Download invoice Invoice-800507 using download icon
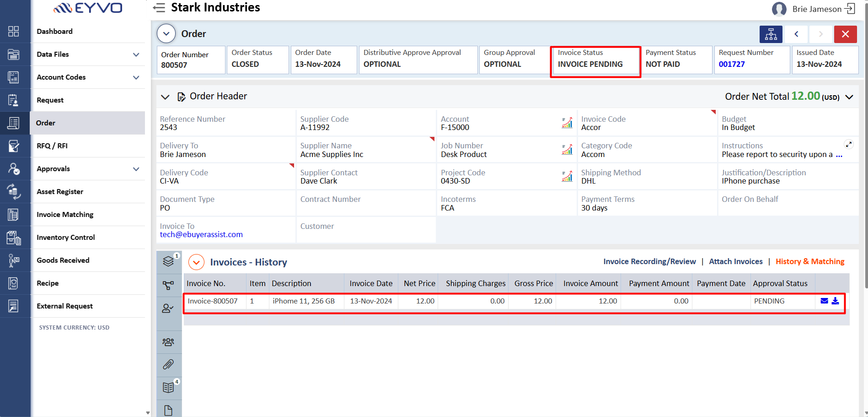Screen dimensions: 868x417 point(835,301)
